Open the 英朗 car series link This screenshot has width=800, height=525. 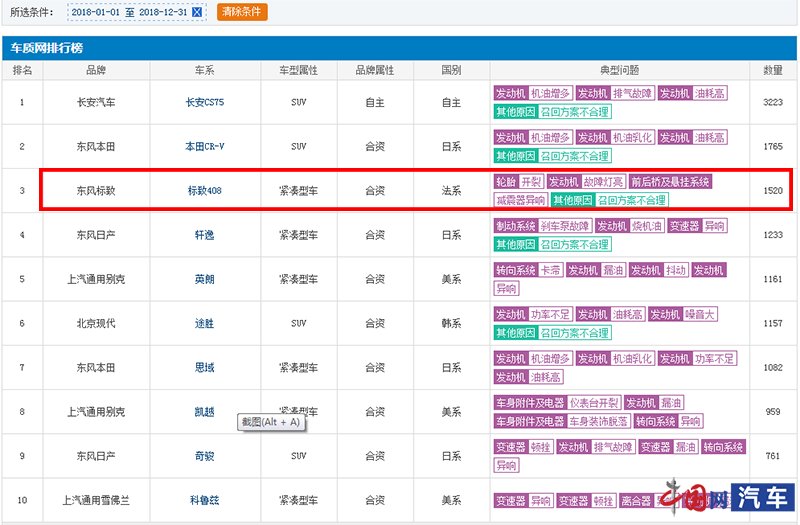coord(205,280)
